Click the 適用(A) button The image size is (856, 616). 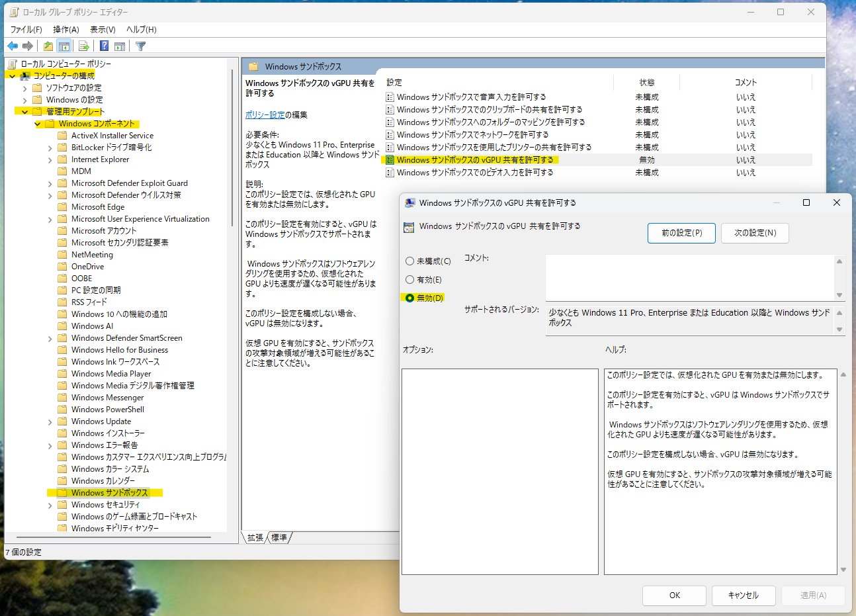point(813,595)
